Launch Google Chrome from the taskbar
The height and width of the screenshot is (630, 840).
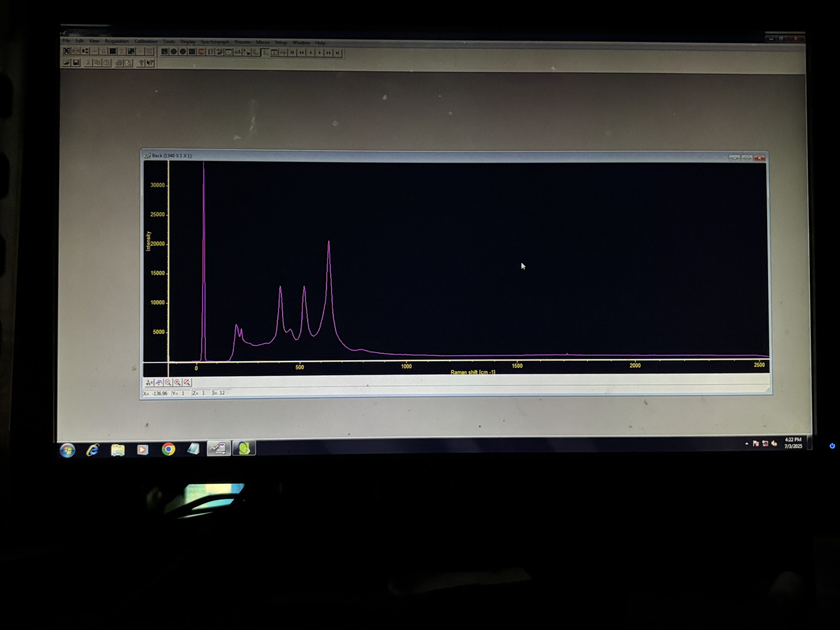point(168,449)
